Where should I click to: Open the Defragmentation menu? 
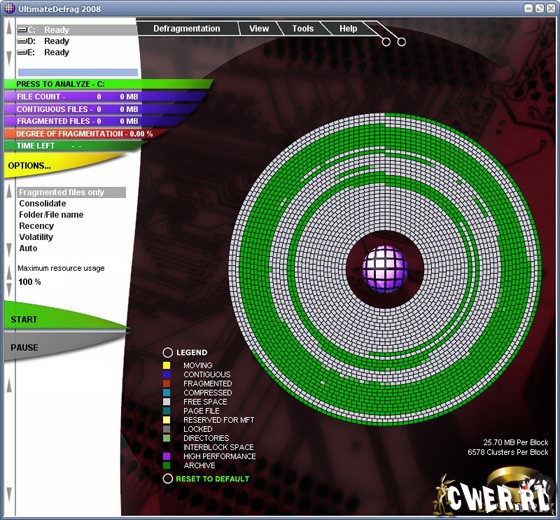click(187, 29)
